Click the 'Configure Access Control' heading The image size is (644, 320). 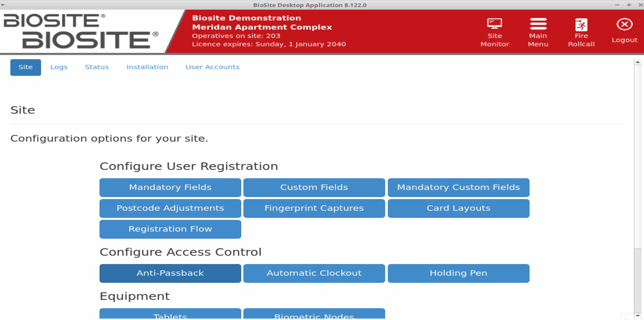(x=181, y=252)
